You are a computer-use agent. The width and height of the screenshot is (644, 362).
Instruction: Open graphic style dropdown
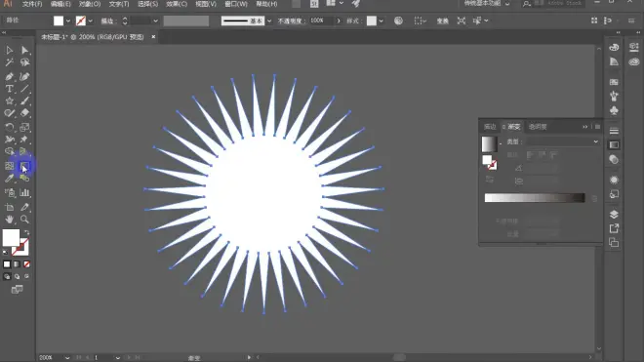pos(382,20)
